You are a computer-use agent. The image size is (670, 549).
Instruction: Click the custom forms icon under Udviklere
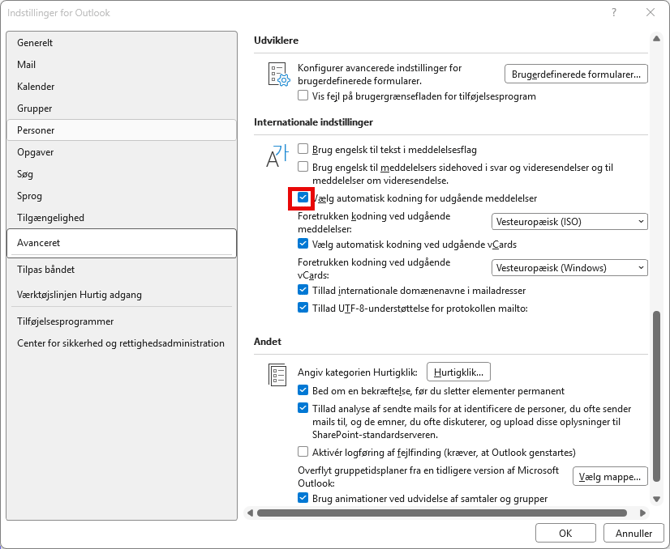click(x=278, y=75)
